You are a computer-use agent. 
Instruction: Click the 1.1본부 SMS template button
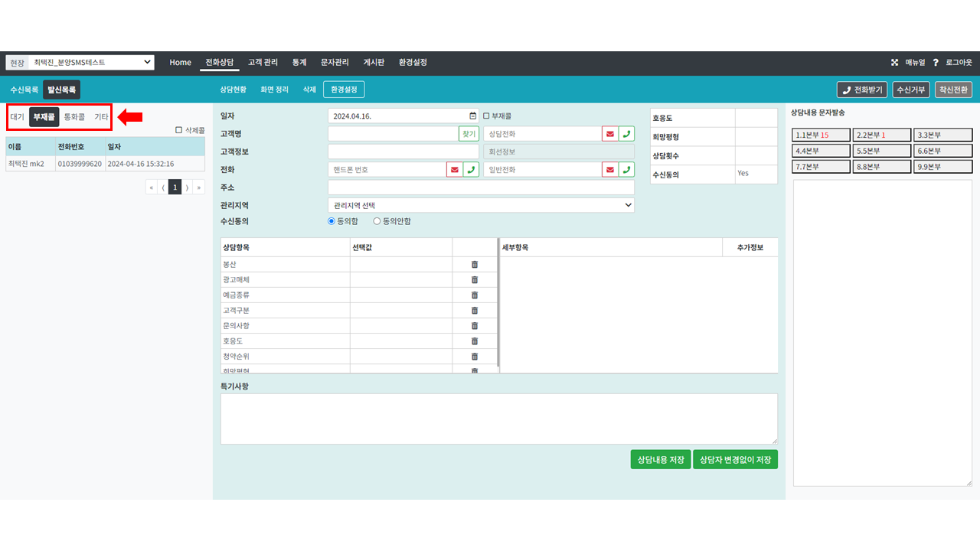click(x=821, y=135)
